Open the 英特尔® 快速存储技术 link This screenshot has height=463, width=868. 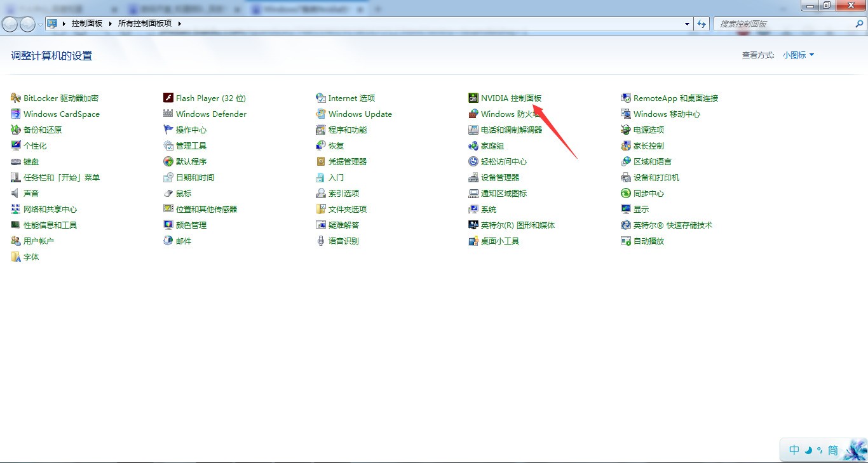pos(673,225)
